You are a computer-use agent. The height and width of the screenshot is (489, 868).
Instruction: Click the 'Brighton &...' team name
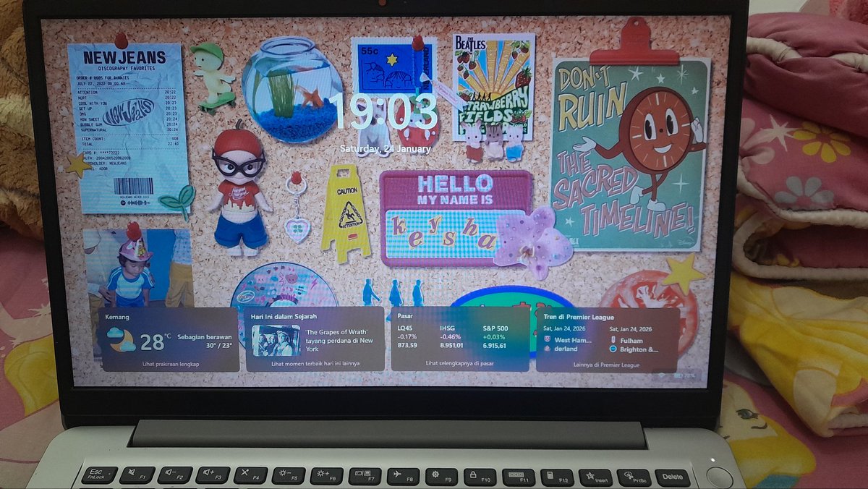tap(639, 349)
